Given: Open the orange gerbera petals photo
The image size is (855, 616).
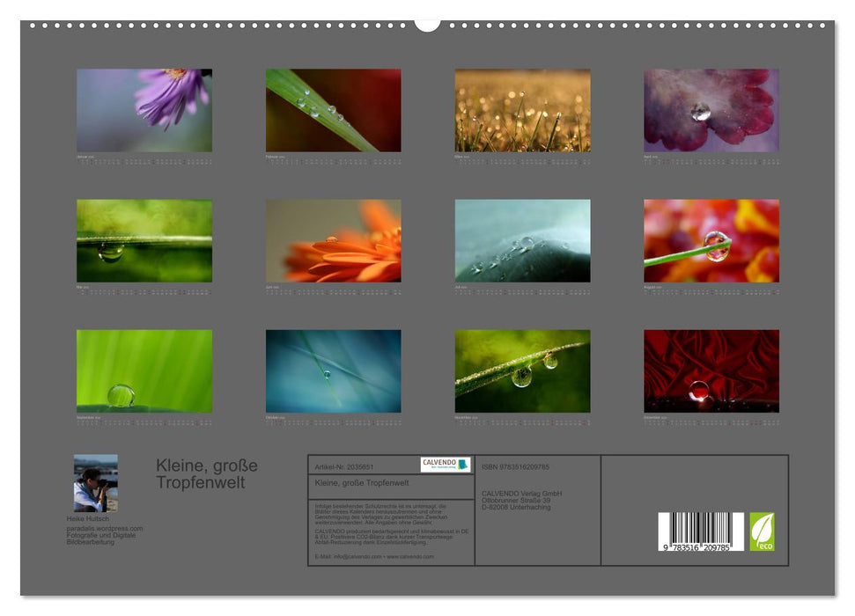Looking at the screenshot, I should (x=333, y=240).
